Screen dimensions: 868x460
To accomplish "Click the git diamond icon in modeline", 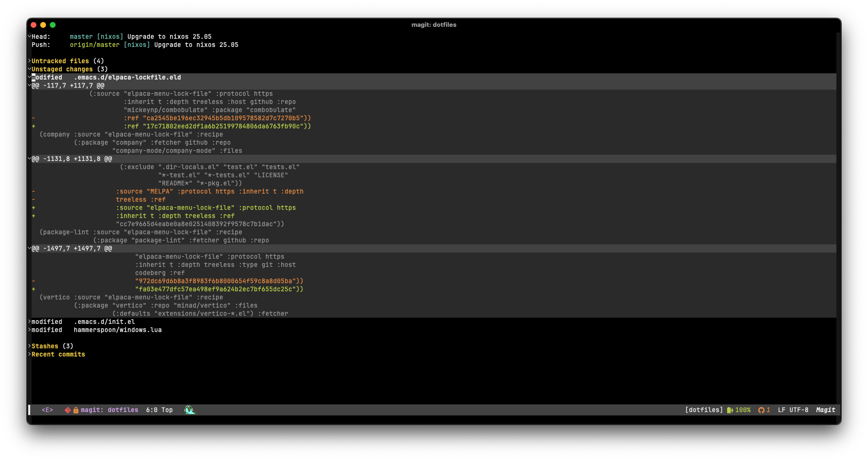I will click(68, 410).
